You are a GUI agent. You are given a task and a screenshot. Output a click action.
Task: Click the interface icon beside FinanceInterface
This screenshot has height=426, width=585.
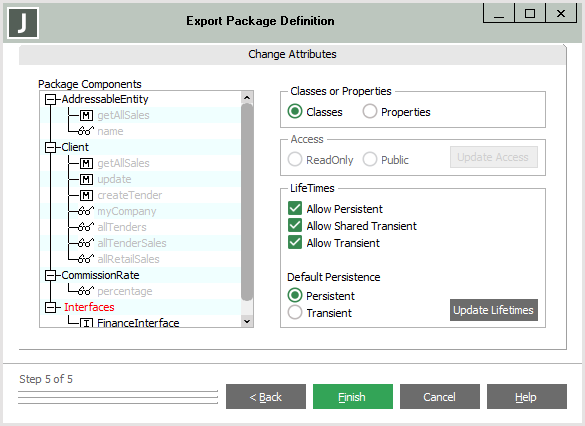(86, 323)
